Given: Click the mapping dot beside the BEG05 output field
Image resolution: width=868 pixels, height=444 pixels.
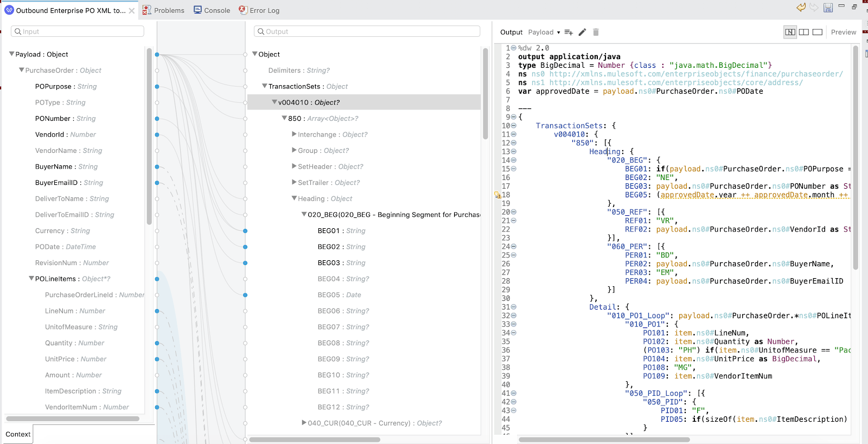Looking at the screenshot, I should [245, 295].
